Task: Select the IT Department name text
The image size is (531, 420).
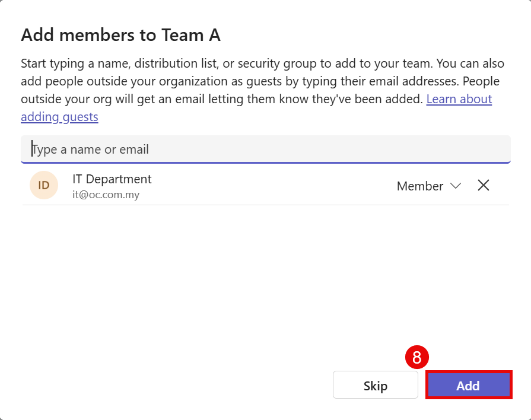Action: 112,179
